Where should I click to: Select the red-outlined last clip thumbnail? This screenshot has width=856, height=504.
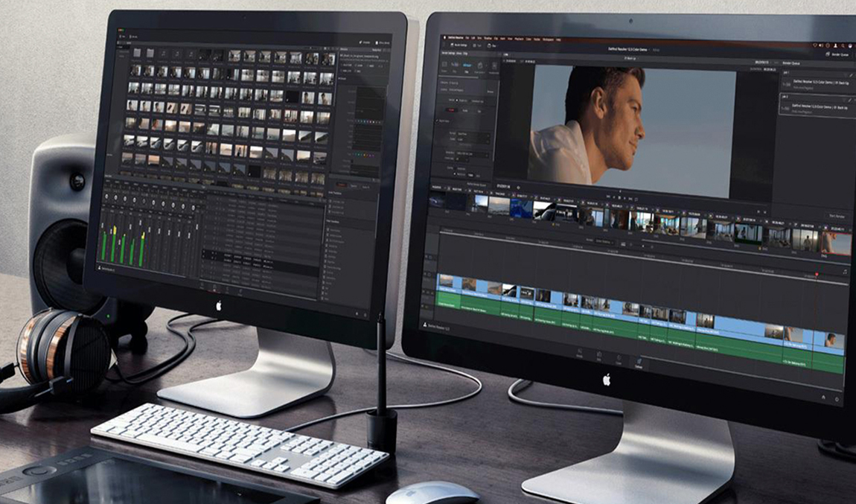[x=837, y=244]
